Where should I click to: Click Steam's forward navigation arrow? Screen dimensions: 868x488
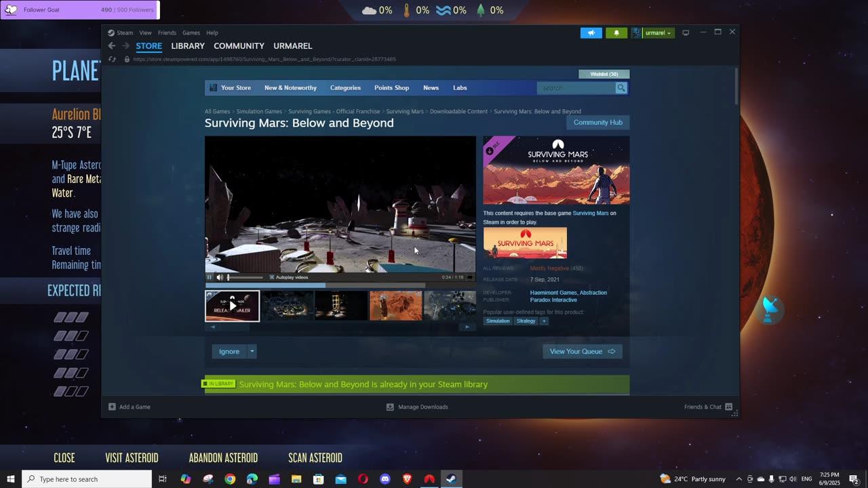(x=125, y=46)
